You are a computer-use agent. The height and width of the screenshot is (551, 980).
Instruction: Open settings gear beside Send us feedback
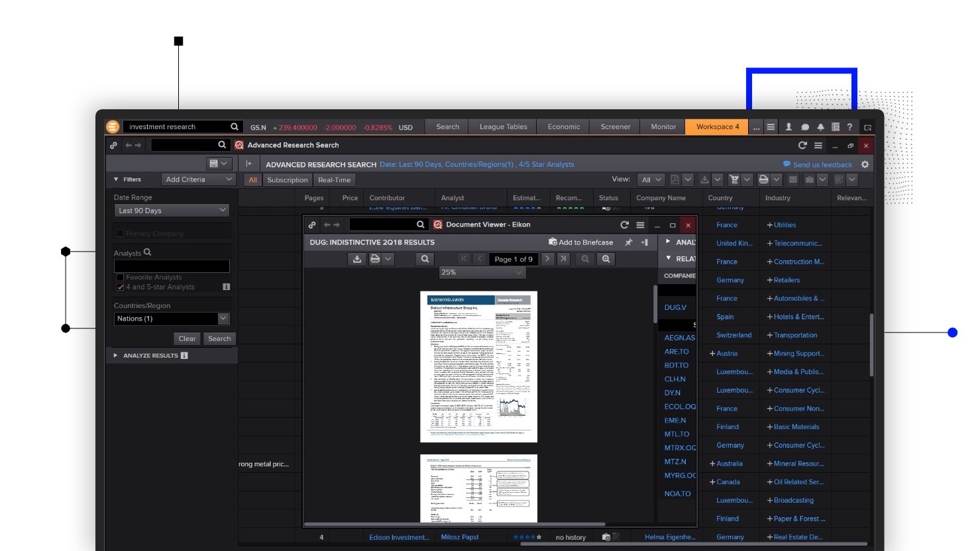(x=865, y=164)
